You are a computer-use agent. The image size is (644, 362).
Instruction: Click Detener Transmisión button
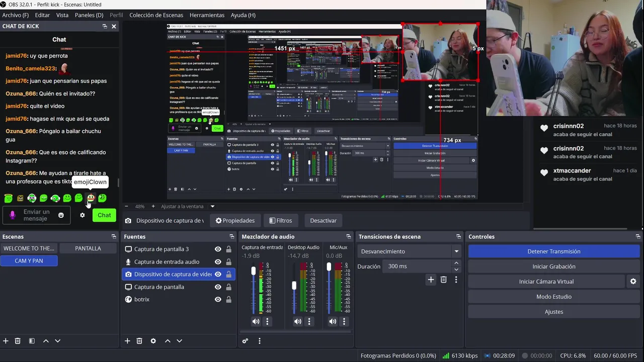[554, 251]
